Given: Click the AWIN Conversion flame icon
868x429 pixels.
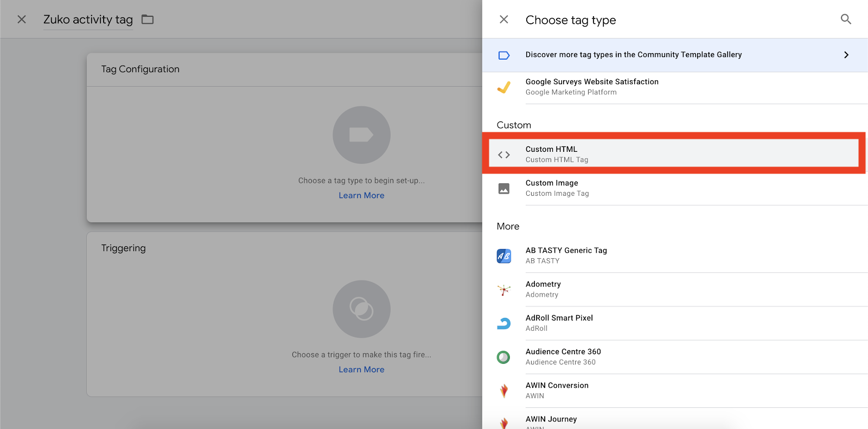Looking at the screenshot, I should point(504,390).
